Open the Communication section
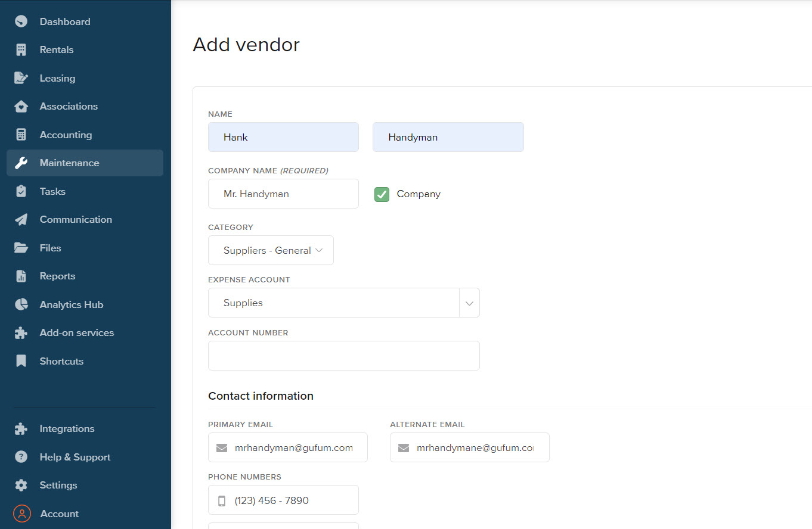The height and width of the screenshot is (529, 812). (x=76, y=219)
